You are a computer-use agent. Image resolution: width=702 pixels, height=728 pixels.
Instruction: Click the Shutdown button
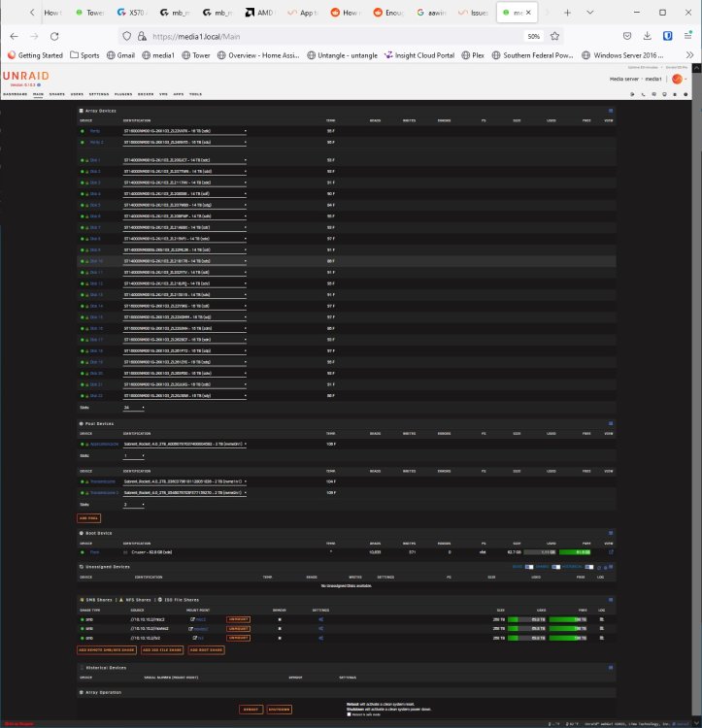(x=279, y=710)
